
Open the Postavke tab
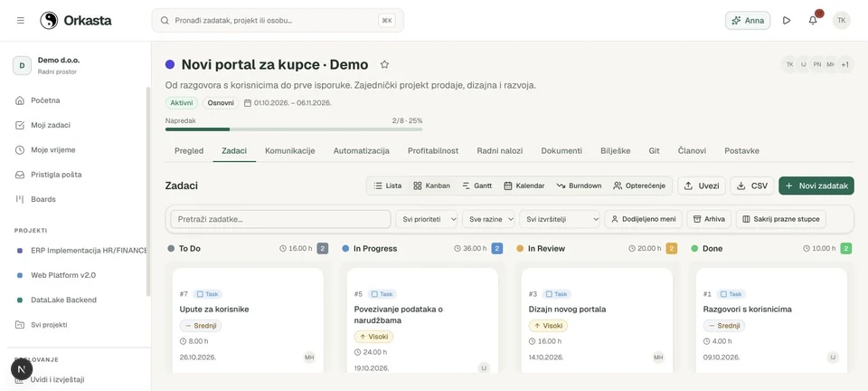point(741,150)
